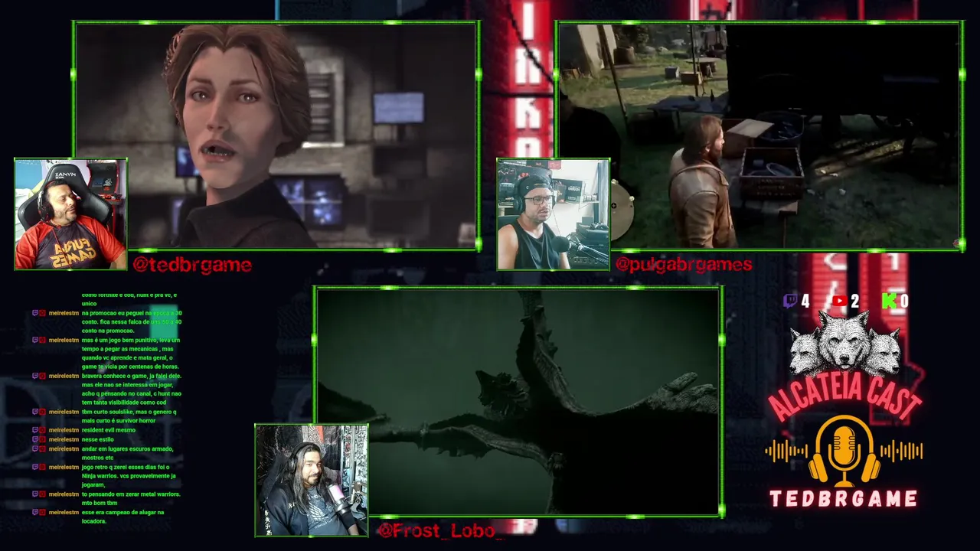Click username meirelestm beside 'resident evil mesmo'

tap(64, 430)
